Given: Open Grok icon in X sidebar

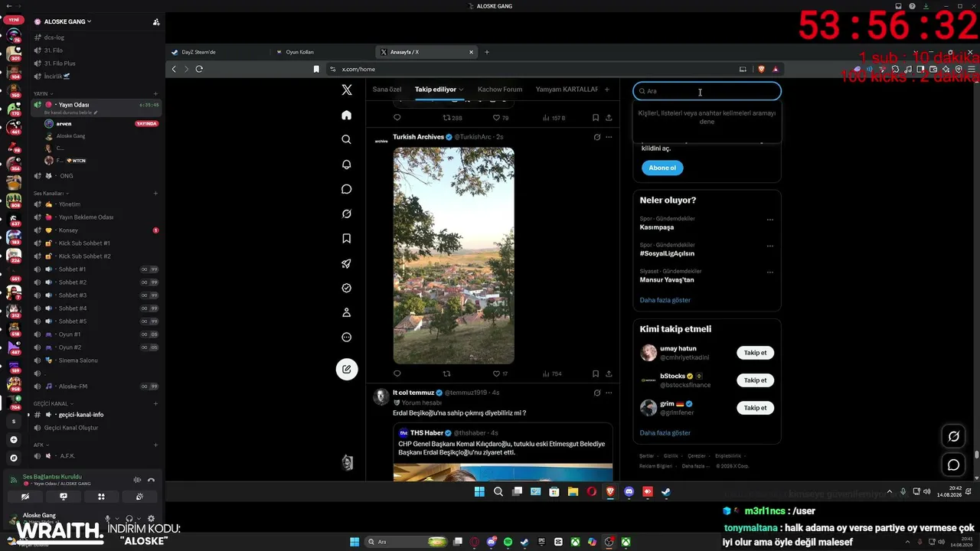Looking at the screenshot, I should [x=346, y=214].
